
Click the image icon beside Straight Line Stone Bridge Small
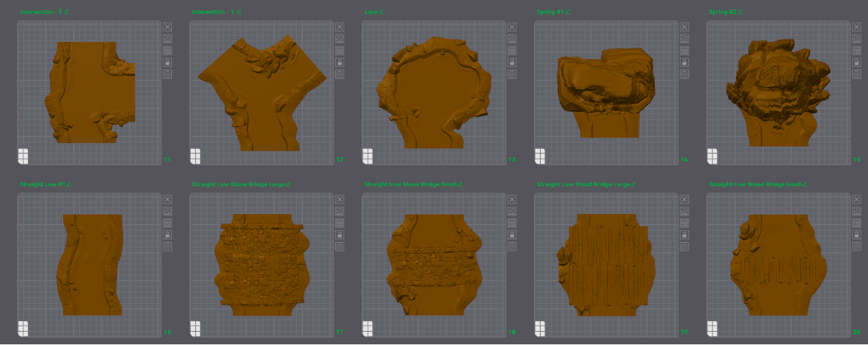tap(511, 211)
